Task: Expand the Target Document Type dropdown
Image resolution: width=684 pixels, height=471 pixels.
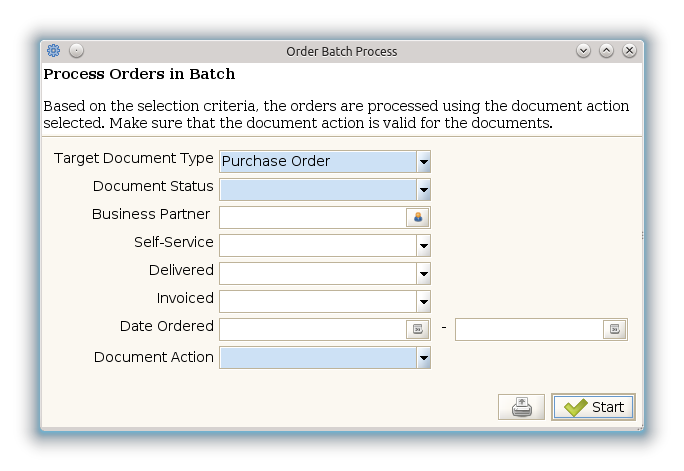Action: [x=424, y=161]
